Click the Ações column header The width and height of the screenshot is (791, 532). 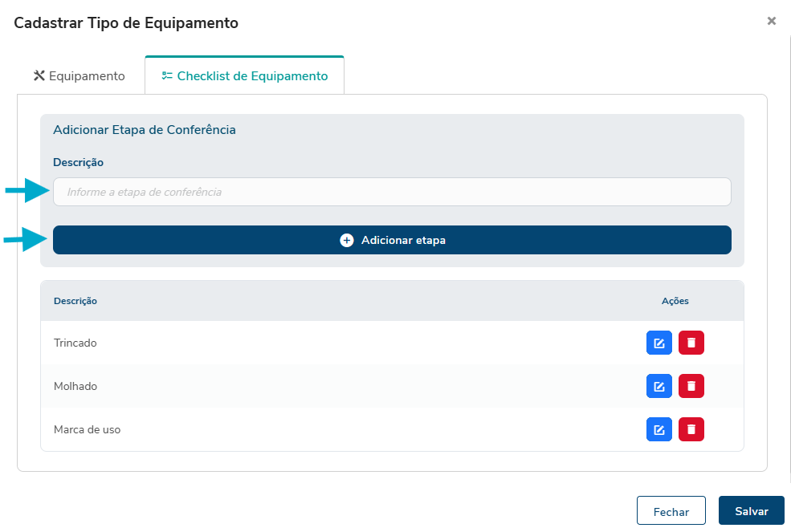[675, 301]
